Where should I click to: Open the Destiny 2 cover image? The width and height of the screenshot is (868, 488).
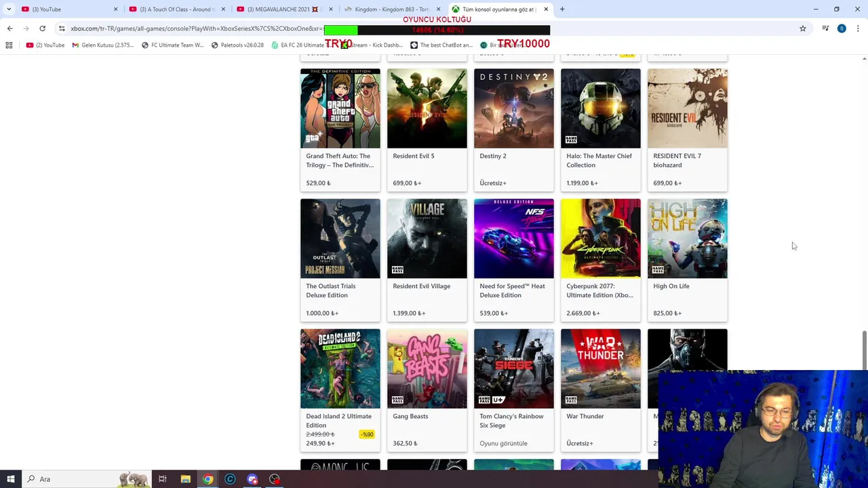pyautogui.click(x=514, y=108)
